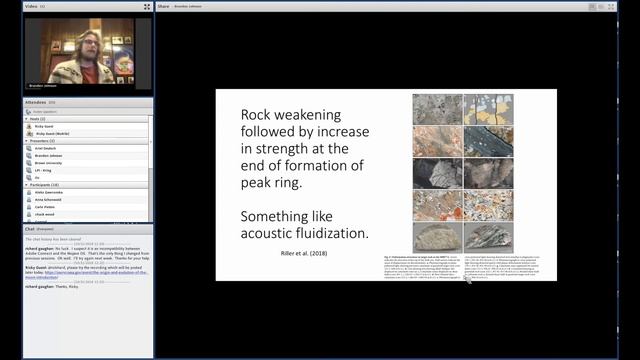640x360 pixels.
Task: Click the Riller et al. (2018) citation
Action: point(304,253)
